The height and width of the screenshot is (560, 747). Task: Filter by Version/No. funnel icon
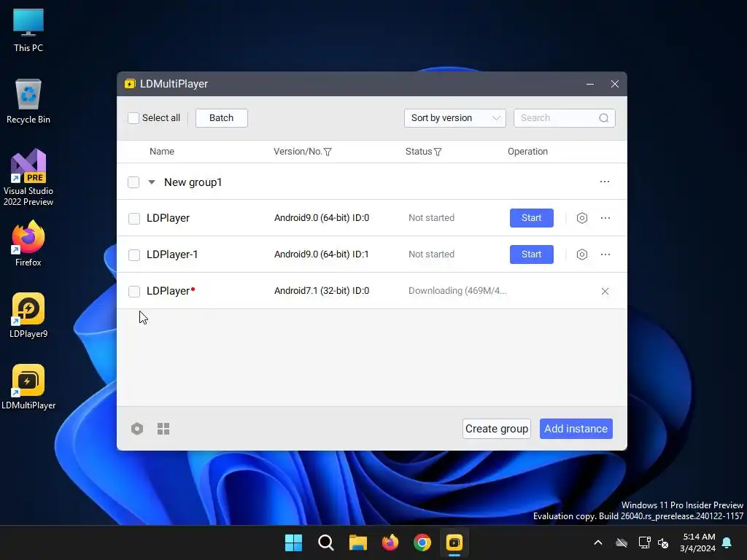click(328, 152)
